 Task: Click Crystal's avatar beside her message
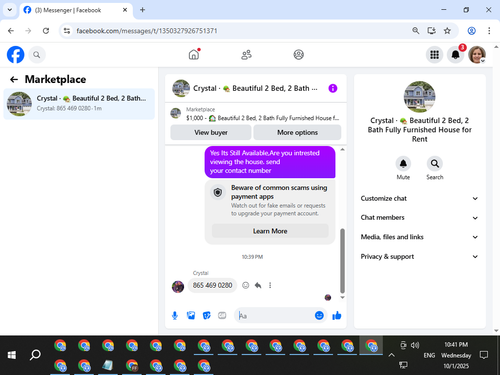(x=178, y=286)
